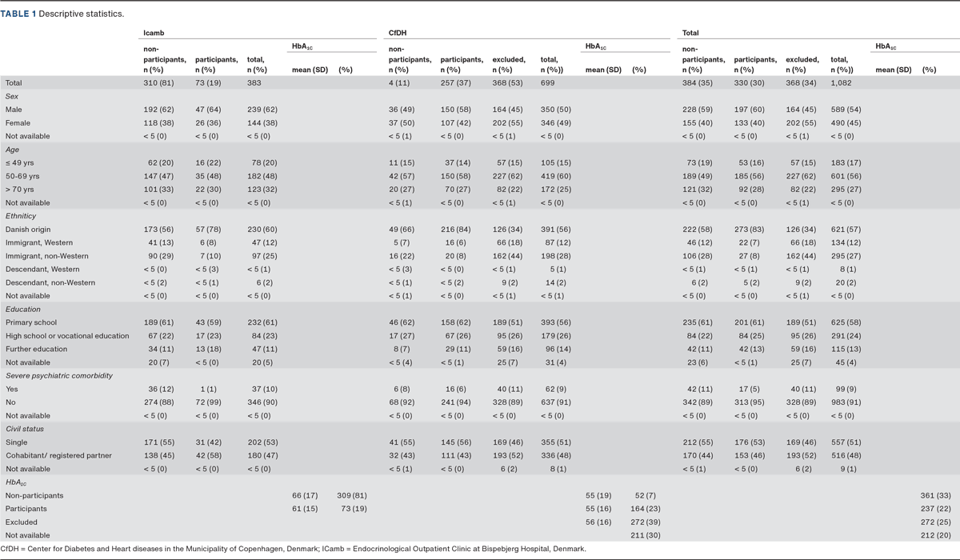This screenshot has width=960, height=560.
Task: Click the "Sex" section heading row
Action: pos(12,95)
